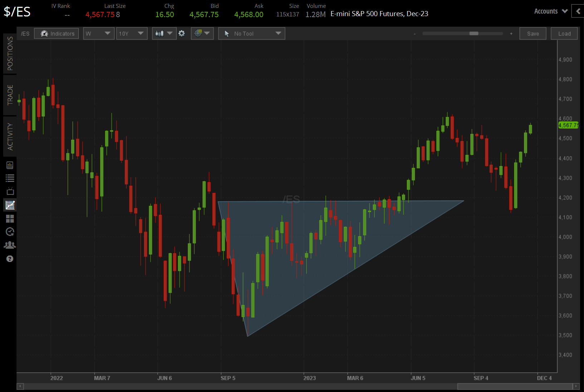This screenshot has width=584, height=392.
Task: Expand the No Tool drawing dropdown
Action: coord(251,33)
